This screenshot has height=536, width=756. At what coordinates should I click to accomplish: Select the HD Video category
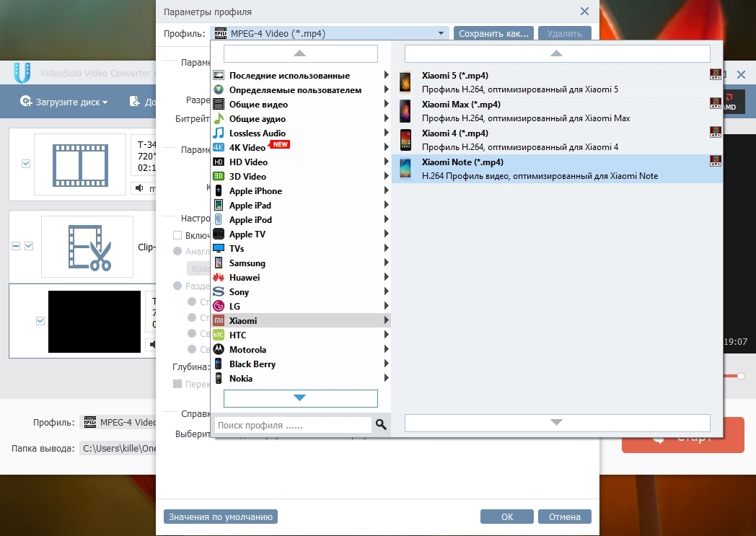[x=247, y=162]
